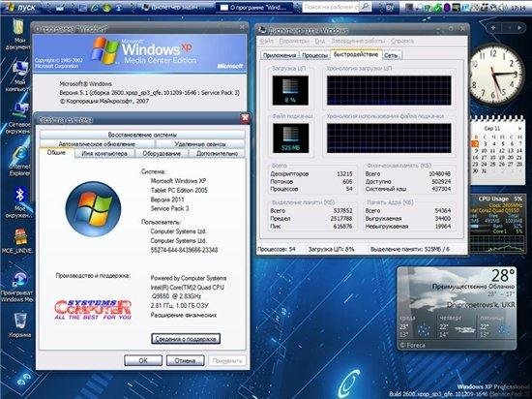
Task: Open Справка menu in Task Manager
Action: 402,41
